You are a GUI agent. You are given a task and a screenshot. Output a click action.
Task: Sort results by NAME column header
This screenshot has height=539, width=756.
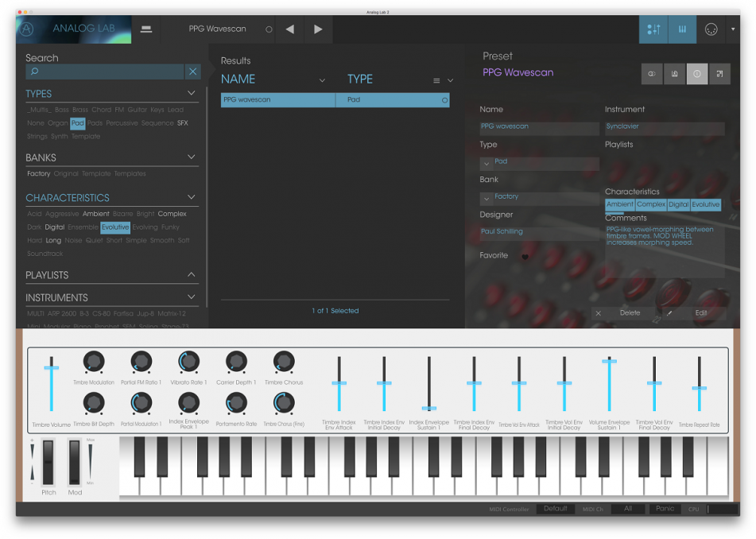238,79
